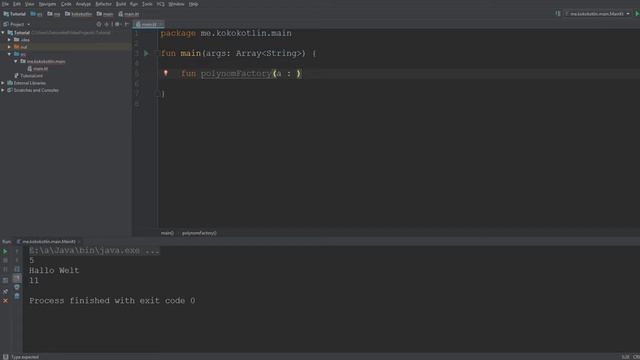
Task: Collapse the src folder
Action: point(9,54)
